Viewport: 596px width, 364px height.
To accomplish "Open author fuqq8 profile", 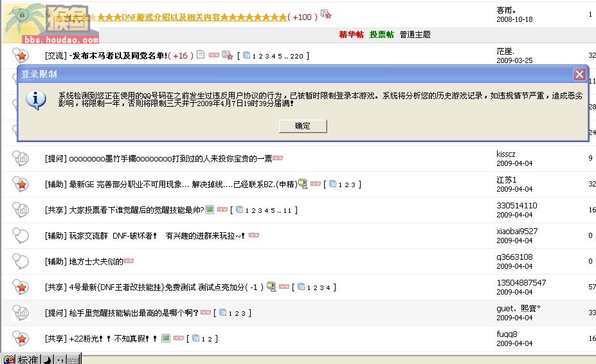I will tap(507, 334).
